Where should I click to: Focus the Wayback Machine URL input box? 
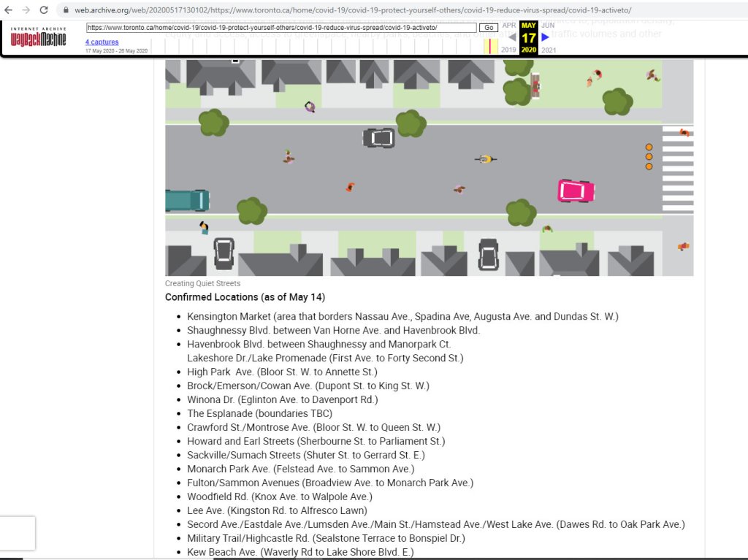281,28
